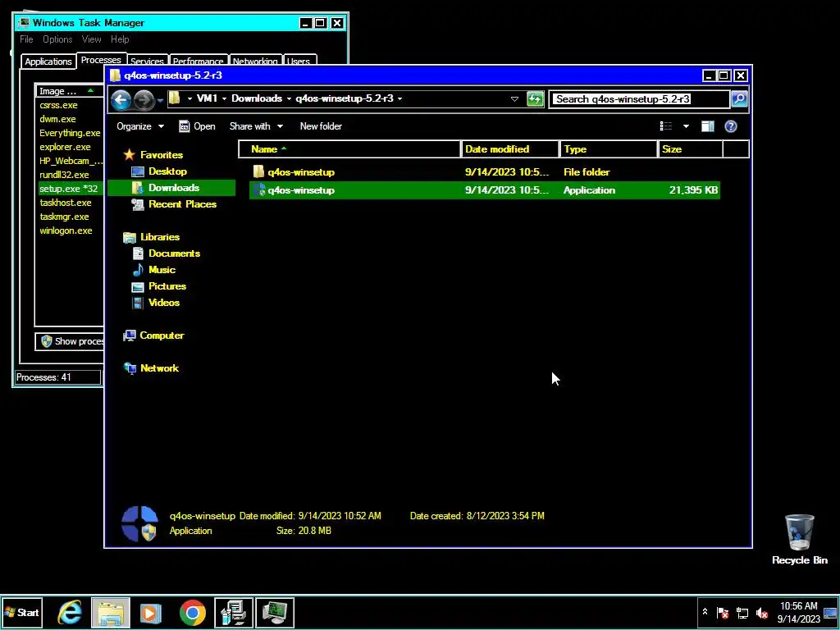Open the View menu in Task Manager
Screen dimensions: 840x630
tap(92, 39)
